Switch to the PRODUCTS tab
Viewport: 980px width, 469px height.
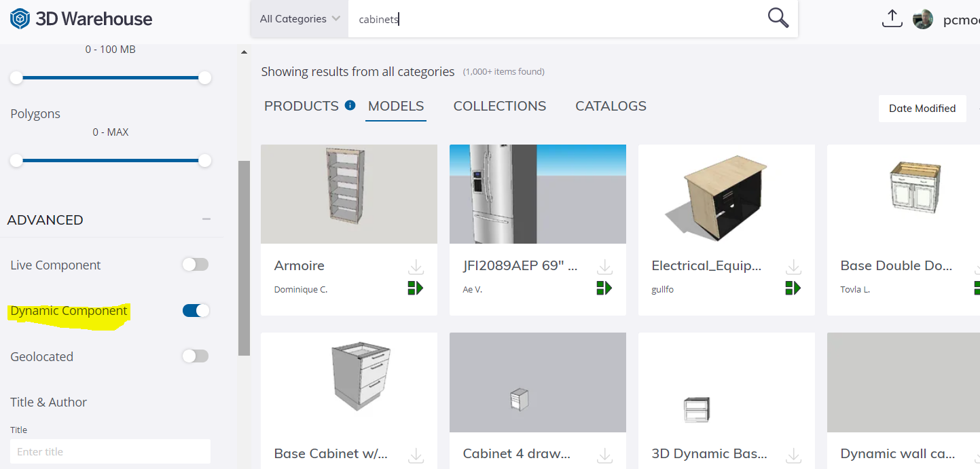(x=302, y=106)
